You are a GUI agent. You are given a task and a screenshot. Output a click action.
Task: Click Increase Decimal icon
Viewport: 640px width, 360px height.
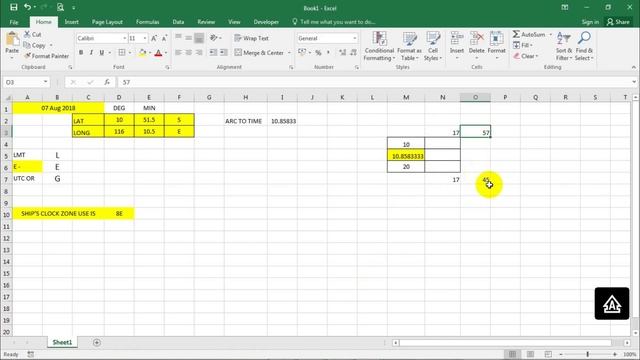[342, 53]
